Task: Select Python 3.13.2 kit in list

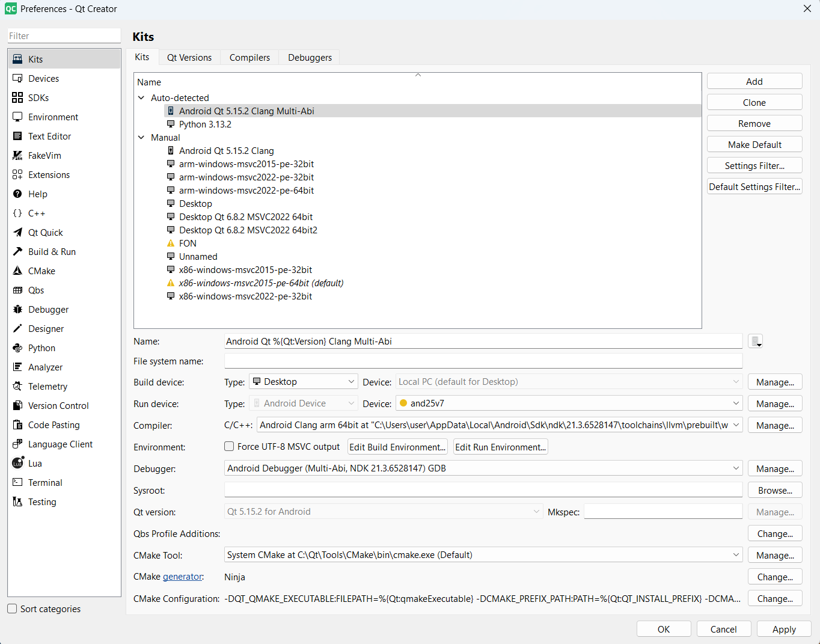Action: point(205,124)
